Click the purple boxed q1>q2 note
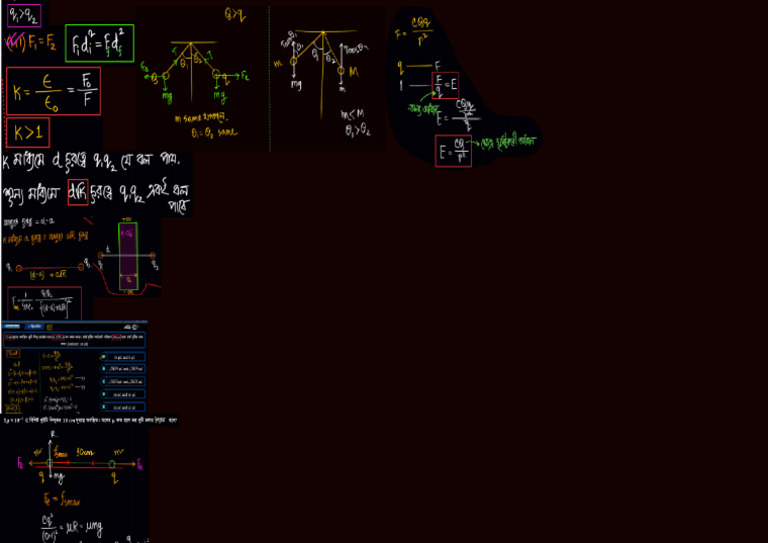 [x=24, y=15]
